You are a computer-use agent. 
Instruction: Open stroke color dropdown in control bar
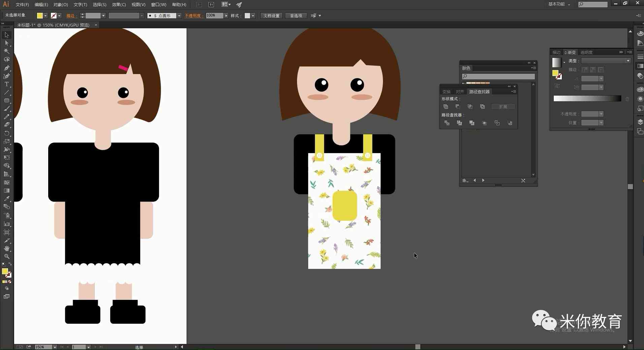(x=59, y=16)
